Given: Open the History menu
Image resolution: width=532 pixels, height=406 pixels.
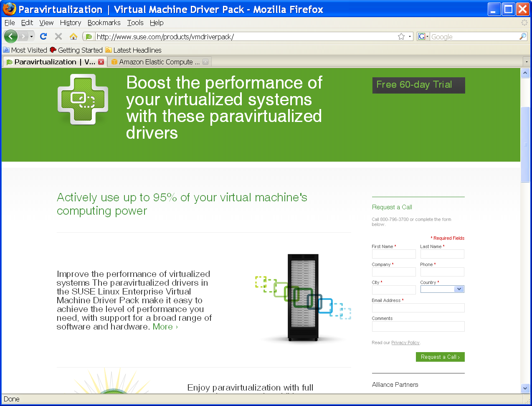Looking at the screenshot, I should (71, 23).
